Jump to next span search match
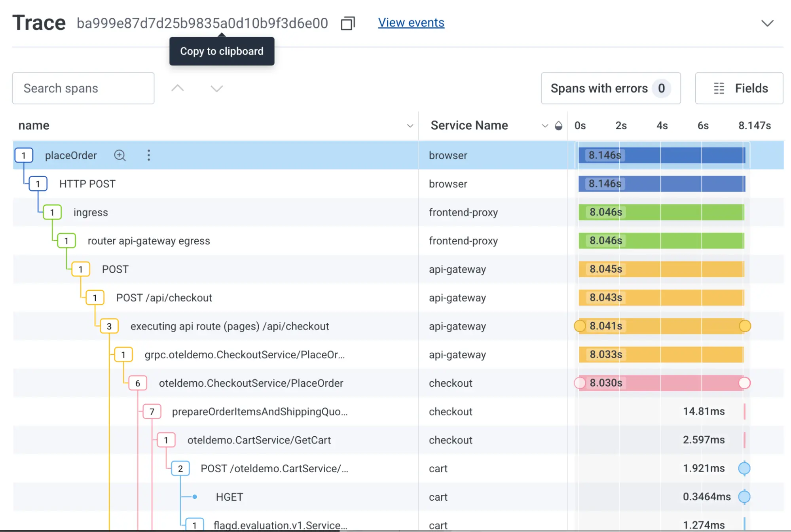This screenshot has width=791, height=532. coord(216,88)
